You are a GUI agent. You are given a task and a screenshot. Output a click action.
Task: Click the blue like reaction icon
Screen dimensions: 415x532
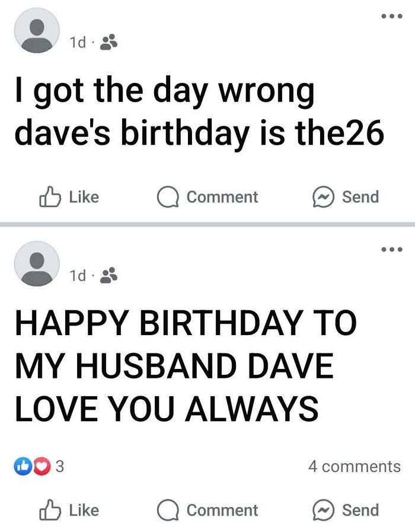pyautogui.click(x=23, y=466)
